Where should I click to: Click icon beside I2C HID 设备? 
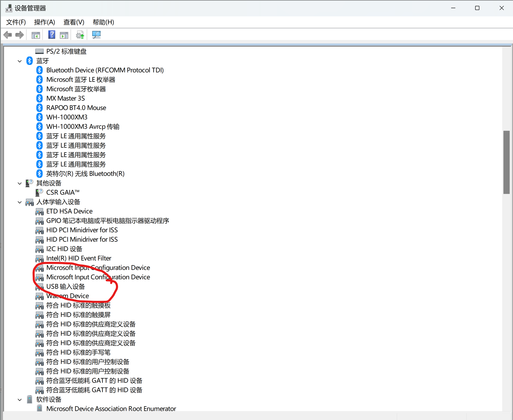(39, 249)
